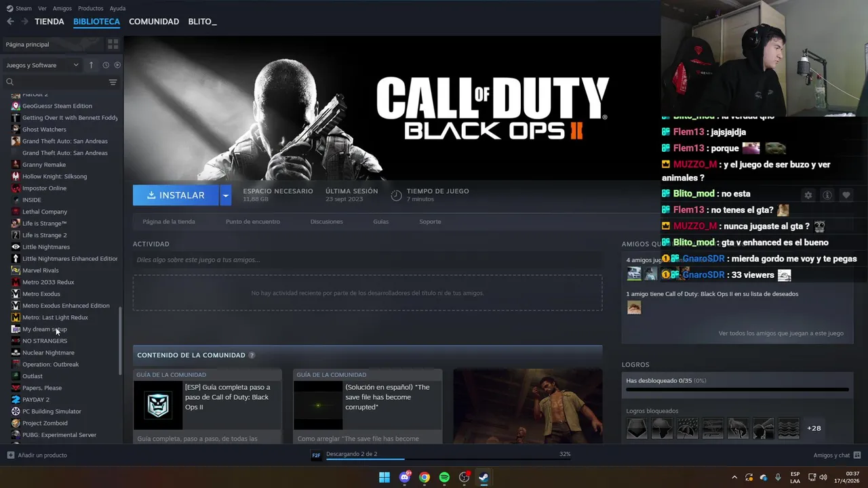Image resolution: width=868 pixels, height=488 pixels.
Task: Open the taskbar clock and date
Action: [846, 477]
